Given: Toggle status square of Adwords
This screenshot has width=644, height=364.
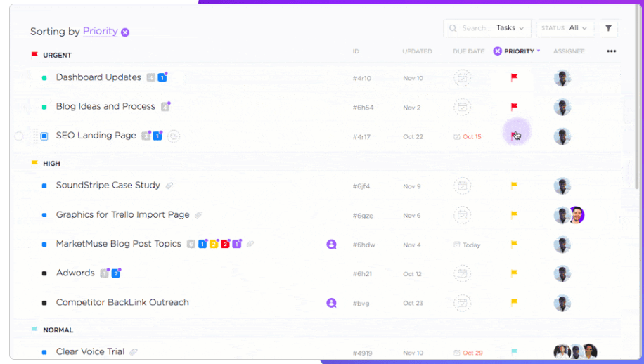Looking at the screenshot, I should coord(44,273).
